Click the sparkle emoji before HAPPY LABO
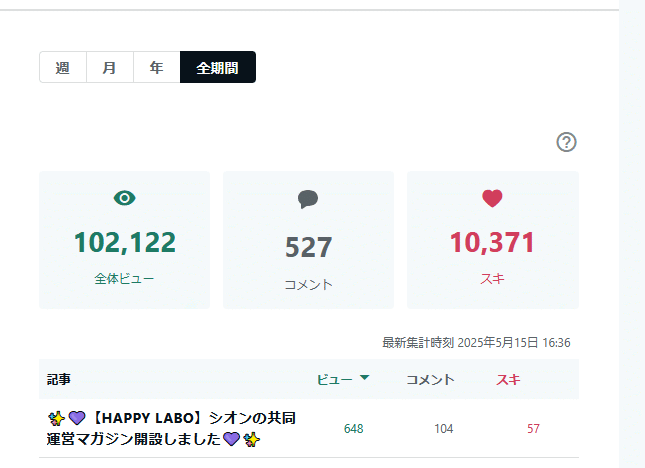The height and width of the screenshot is (468, 645). 56,419
